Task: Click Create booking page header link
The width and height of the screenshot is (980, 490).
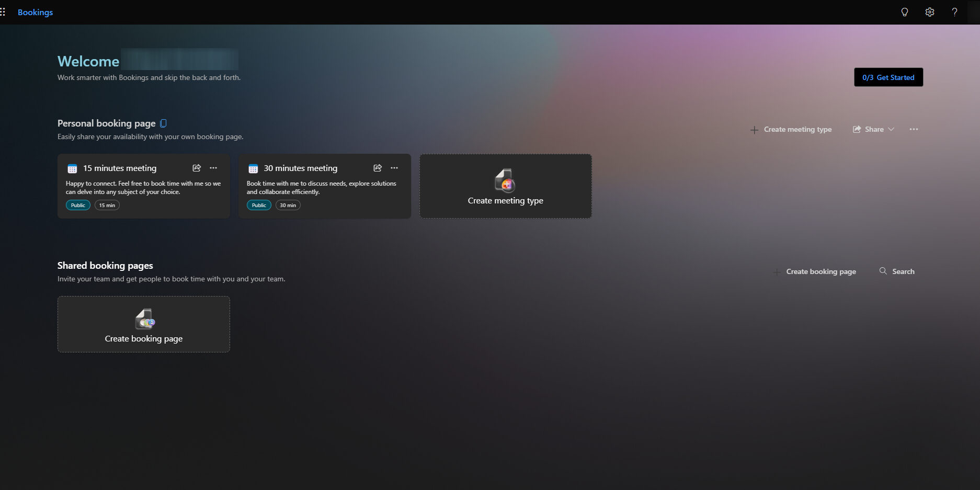Action: click(815, 271)
